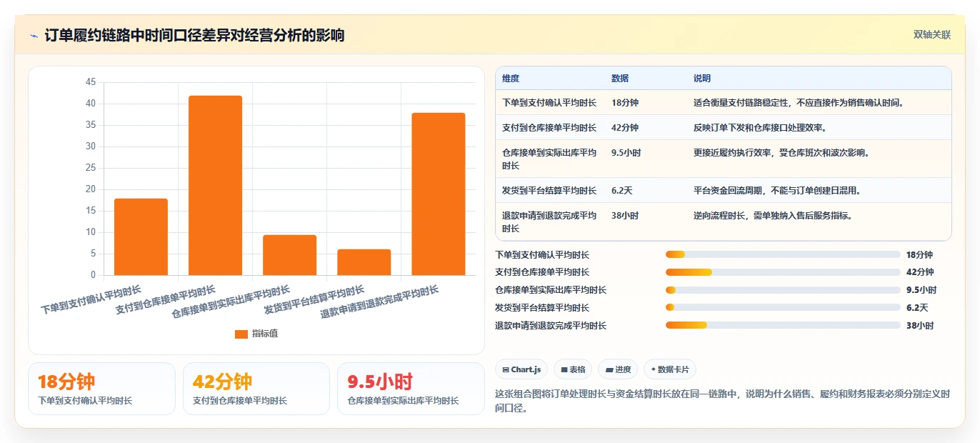Screen dimensions: 980x443
Task: Click x-axis label 下单到支付确认平均时长
Action: [91, 300]
